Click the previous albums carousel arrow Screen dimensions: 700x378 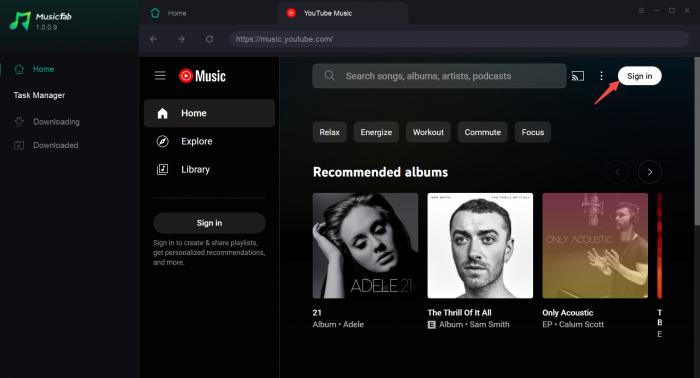(x=617, y=172)
